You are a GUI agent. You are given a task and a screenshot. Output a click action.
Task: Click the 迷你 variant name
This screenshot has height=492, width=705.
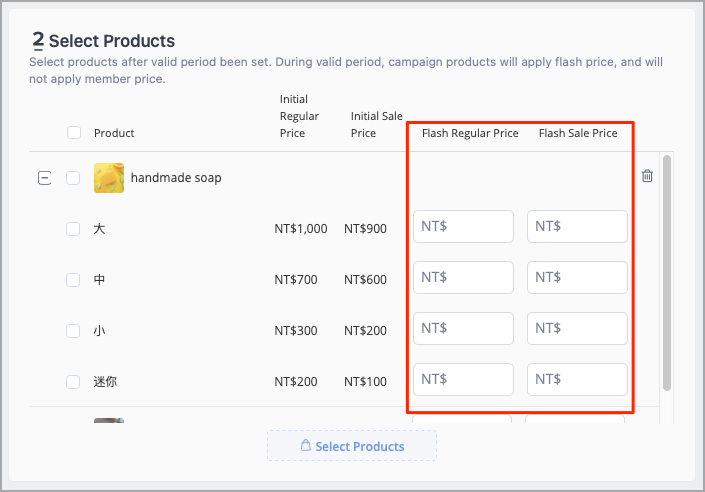pos(105,382)
